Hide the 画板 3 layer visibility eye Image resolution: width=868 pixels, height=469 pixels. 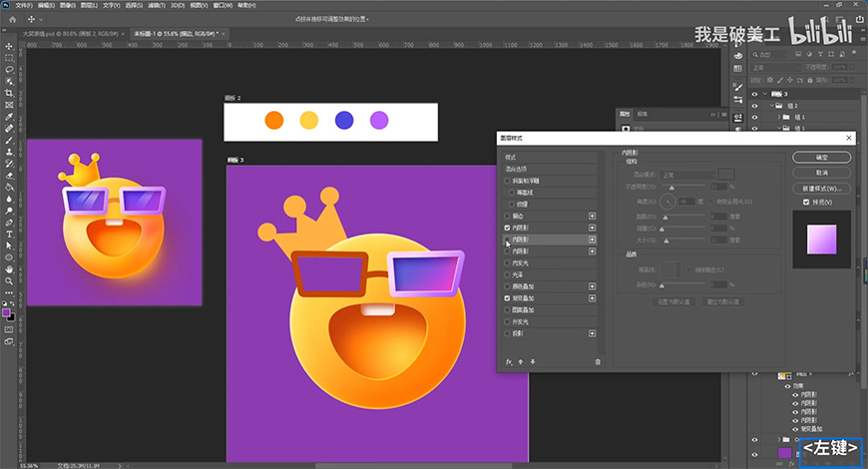tap(754, 94)
